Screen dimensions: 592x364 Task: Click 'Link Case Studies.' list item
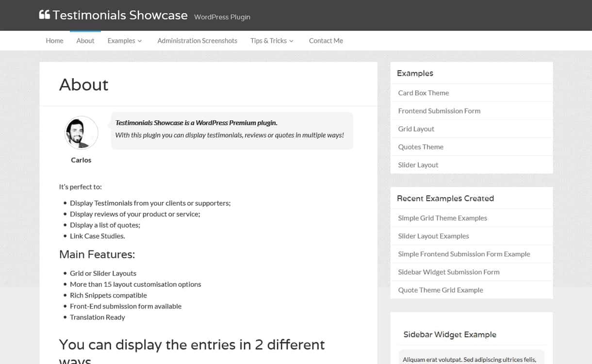(97, 236)
